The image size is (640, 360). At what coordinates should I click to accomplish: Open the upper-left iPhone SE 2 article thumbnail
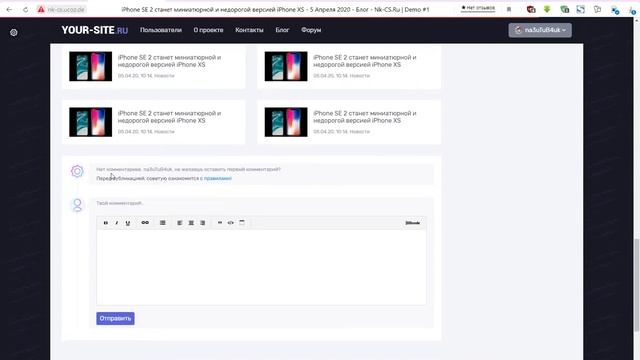coord(91,66)
